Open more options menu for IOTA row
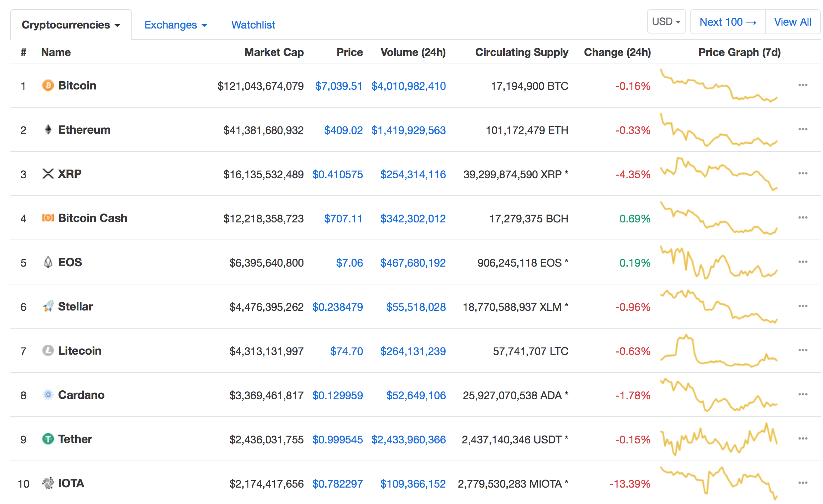Image resolution: width=823 pixels, height=504 pixels. (x=803, y=483)
